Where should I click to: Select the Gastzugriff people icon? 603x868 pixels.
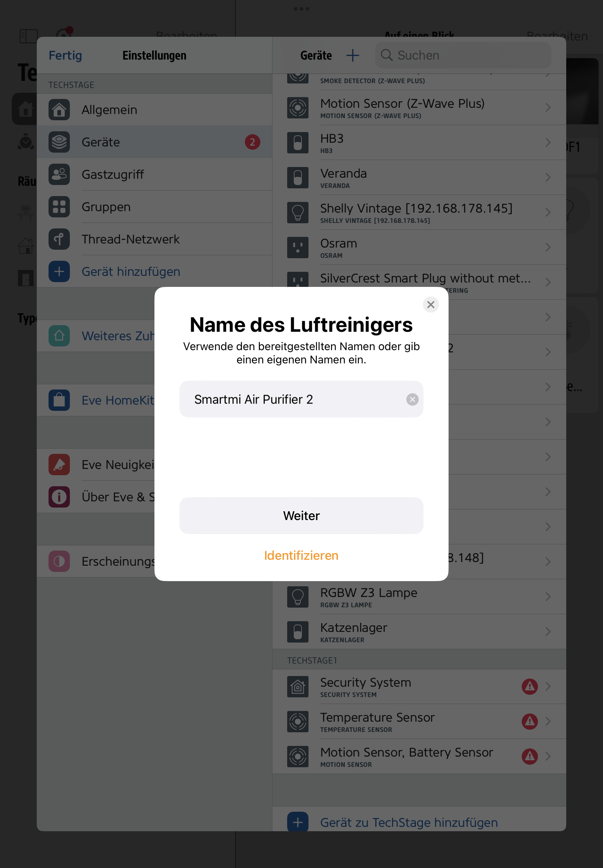point(59,174)
